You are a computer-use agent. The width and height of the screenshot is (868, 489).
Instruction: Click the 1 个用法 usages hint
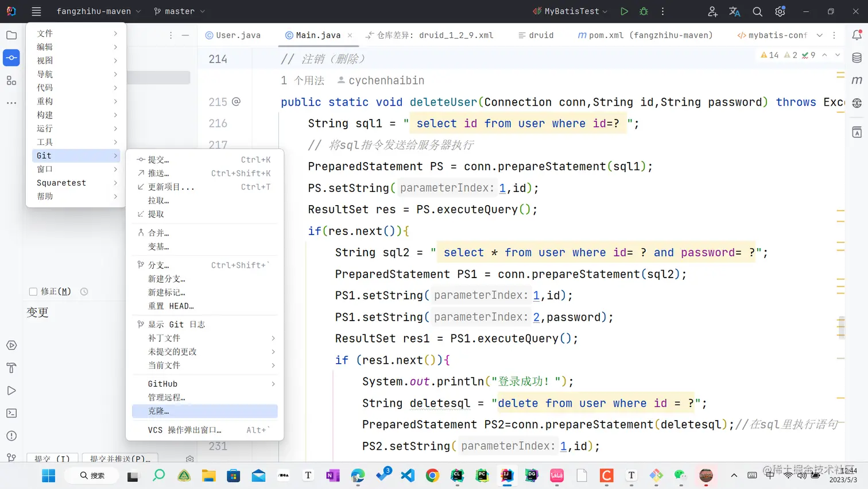point(303,80)
